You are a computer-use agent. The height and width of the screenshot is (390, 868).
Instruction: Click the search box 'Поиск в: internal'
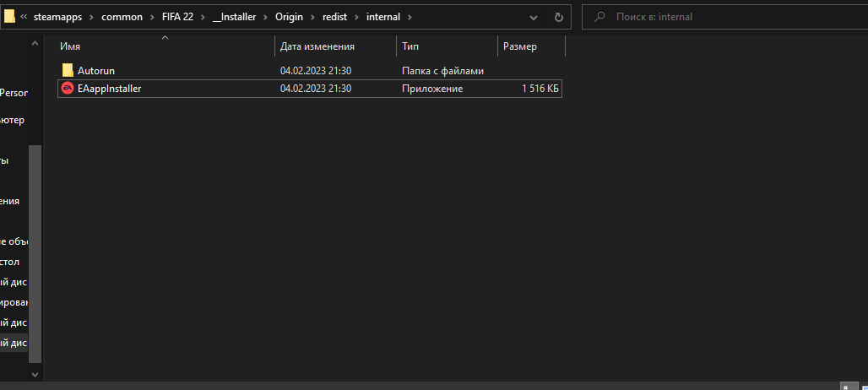click(724, 17)
